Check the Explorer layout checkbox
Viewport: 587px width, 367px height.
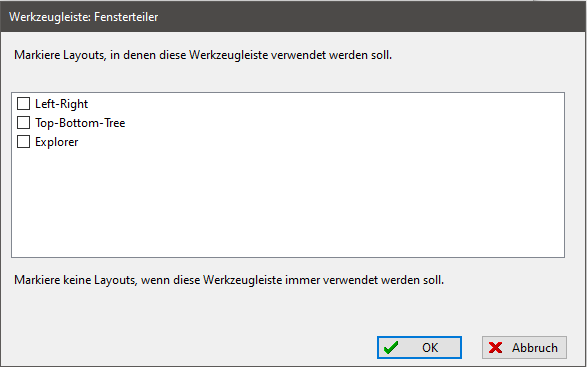point(23,142)
